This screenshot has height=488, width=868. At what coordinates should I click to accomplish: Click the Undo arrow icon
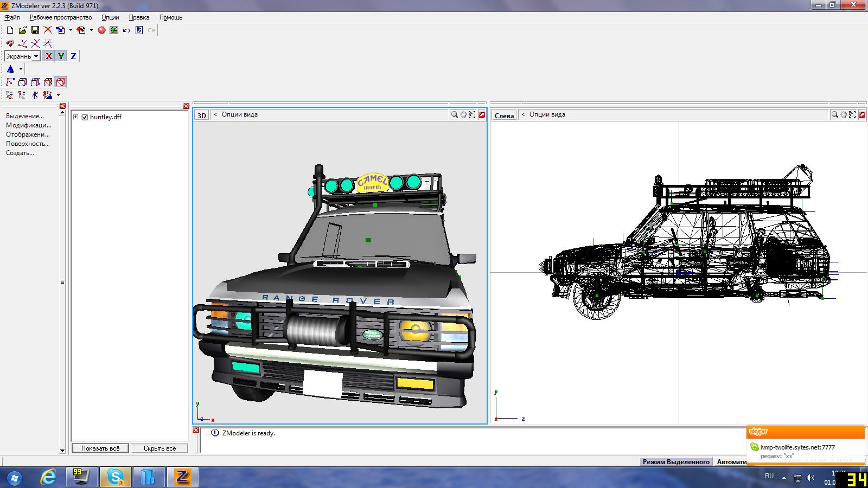click(126, 30)
